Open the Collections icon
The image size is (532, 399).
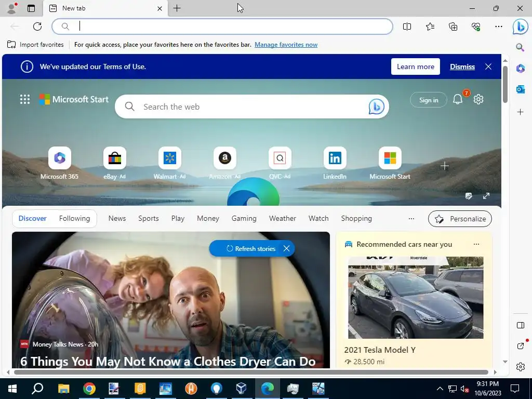pyautogui.click(x=453, y=26)
